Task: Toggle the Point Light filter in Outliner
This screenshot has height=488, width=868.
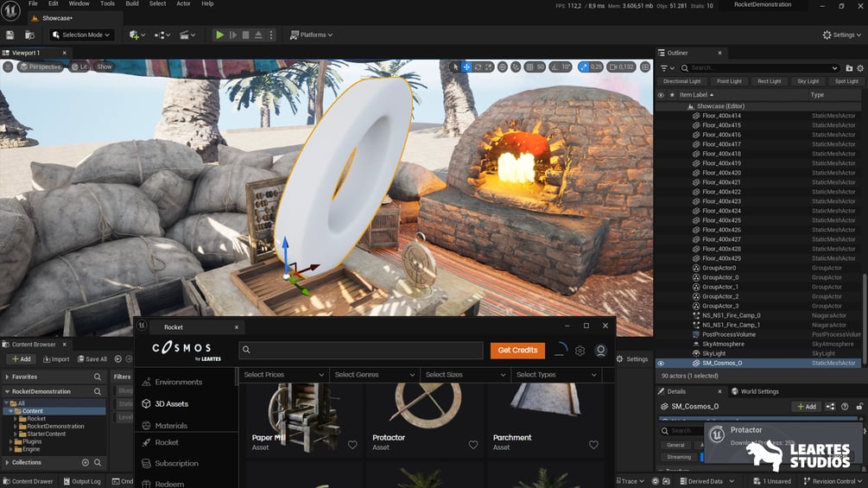Action: coord(729,81)
